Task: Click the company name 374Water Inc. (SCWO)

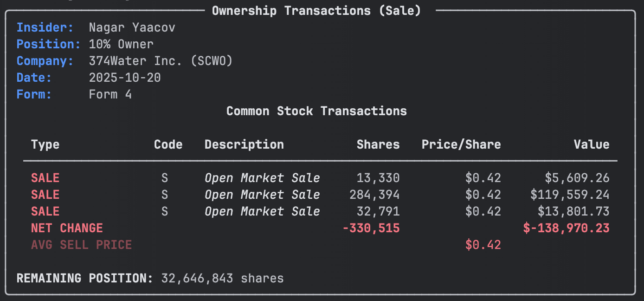Action: 161,61
